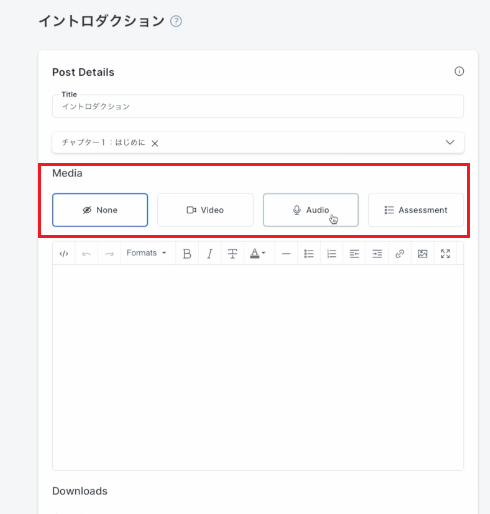Open the Formats dropdown
The width and height of the screenshot is (490, 514).
[x=146, y=253]
